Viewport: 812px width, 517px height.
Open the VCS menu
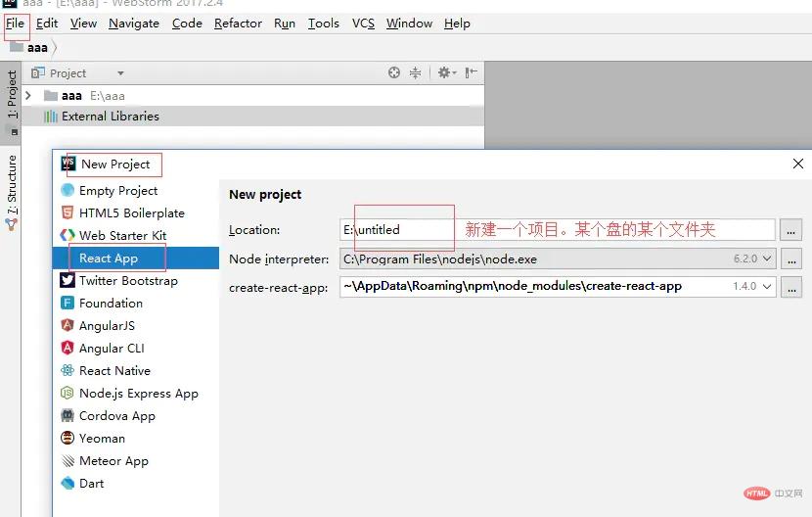(363, 23)
